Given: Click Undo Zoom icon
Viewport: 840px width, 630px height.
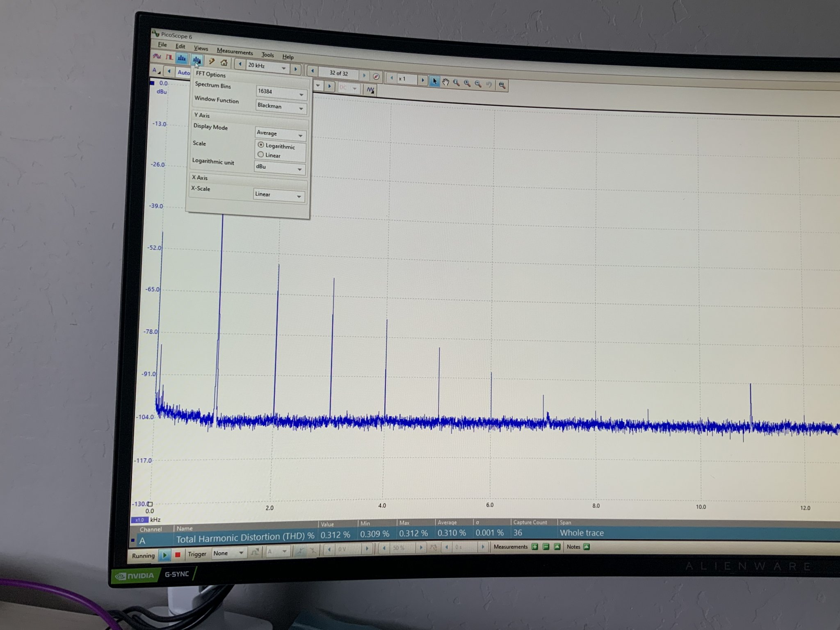Looking at the screenshot, I should (489, 84).
